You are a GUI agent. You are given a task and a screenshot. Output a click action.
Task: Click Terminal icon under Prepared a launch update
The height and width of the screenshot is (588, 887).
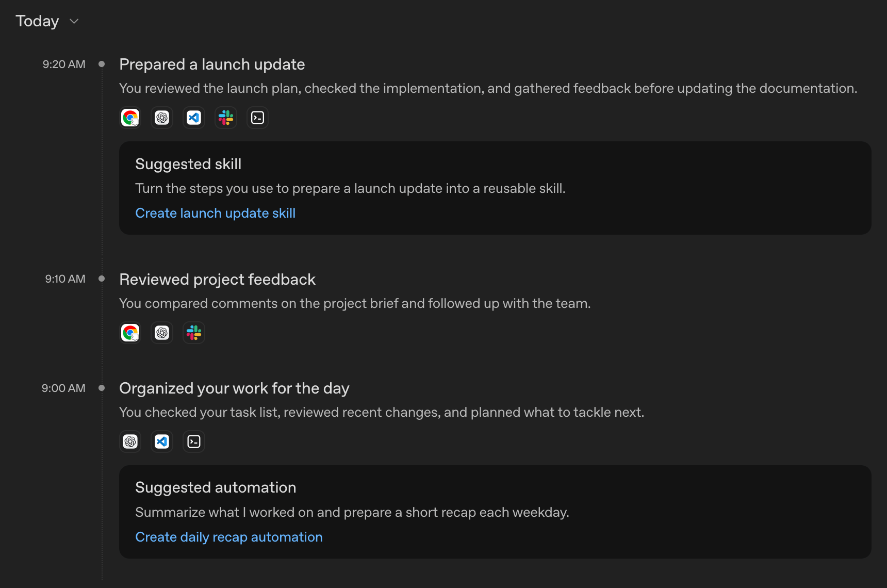click(257, 118)
